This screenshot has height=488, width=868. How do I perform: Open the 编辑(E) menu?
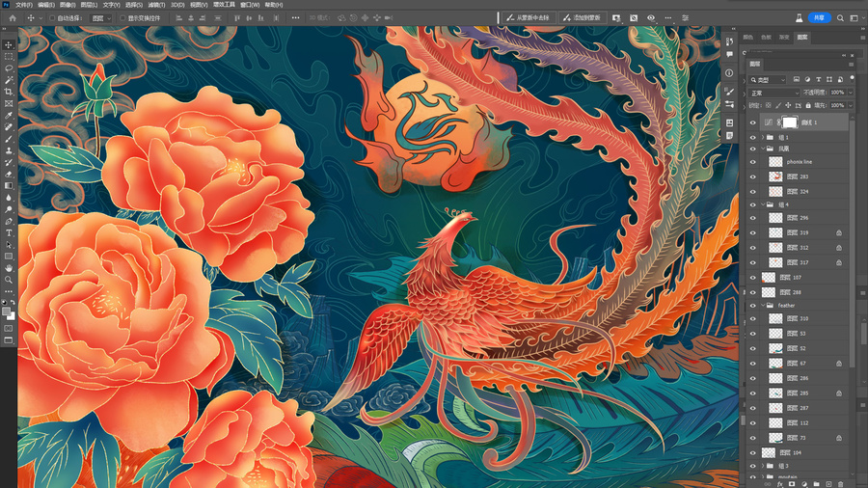tap(46, 5)
